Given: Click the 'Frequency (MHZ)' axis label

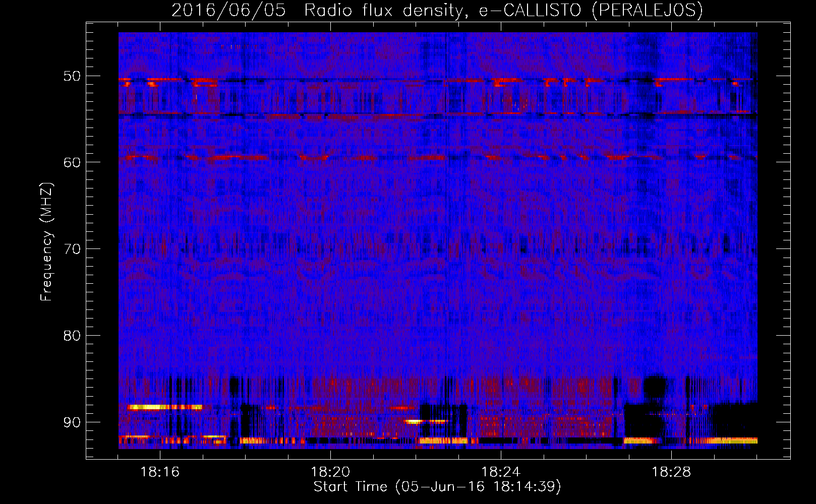Looking at the screenshot, I should coord(46,242).
